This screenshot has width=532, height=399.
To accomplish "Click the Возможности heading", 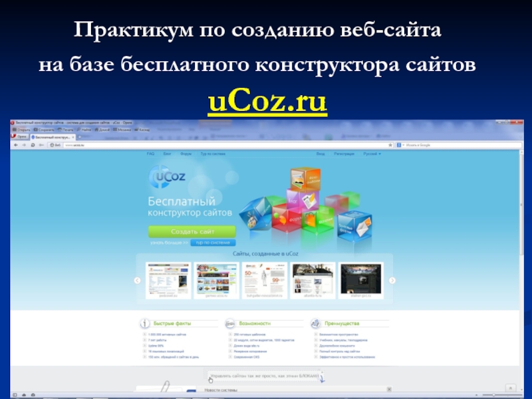I will (255, 323).
